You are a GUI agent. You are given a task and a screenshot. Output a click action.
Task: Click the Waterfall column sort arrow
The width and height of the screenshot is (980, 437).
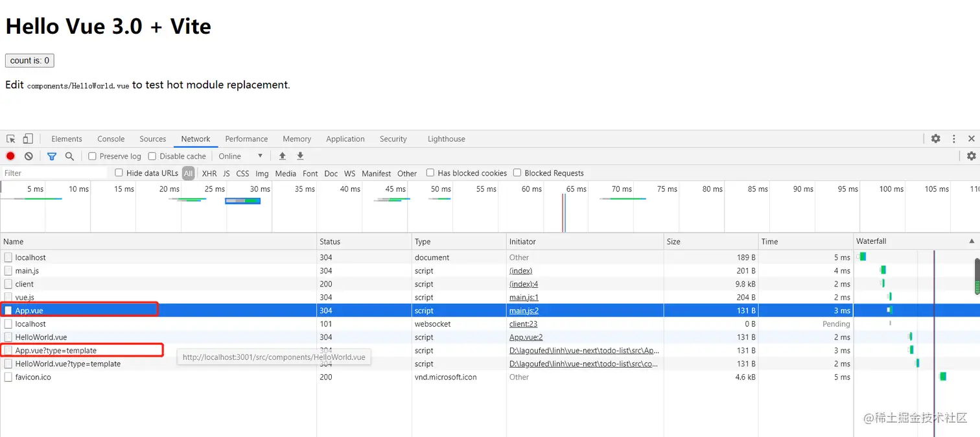[x=972, y=241]
